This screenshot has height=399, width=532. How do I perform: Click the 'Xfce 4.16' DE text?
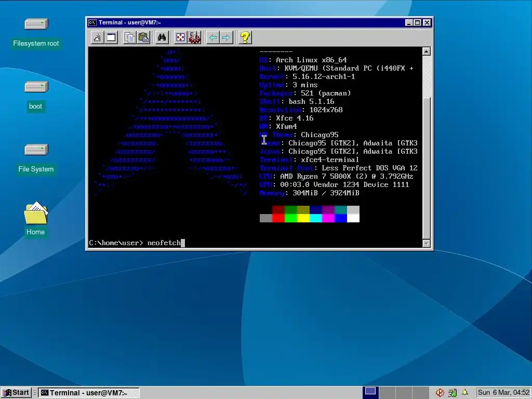tap(295, 118)
